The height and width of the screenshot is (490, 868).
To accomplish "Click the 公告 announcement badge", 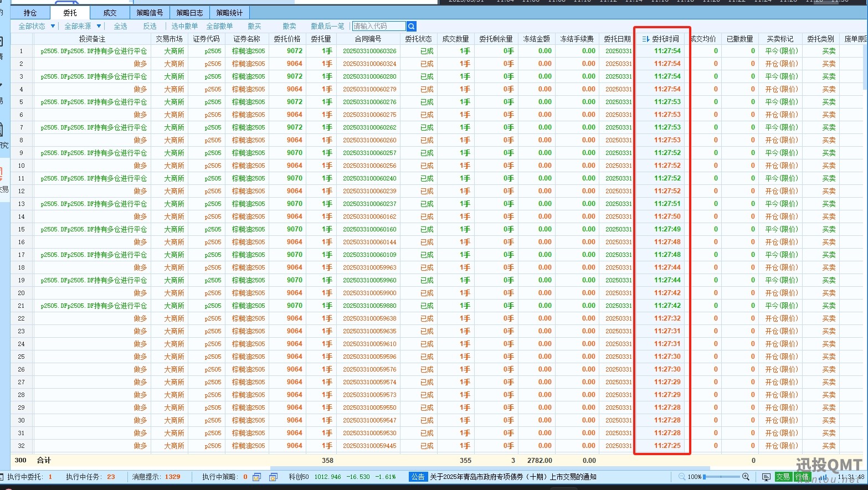I will click(418, 477).
